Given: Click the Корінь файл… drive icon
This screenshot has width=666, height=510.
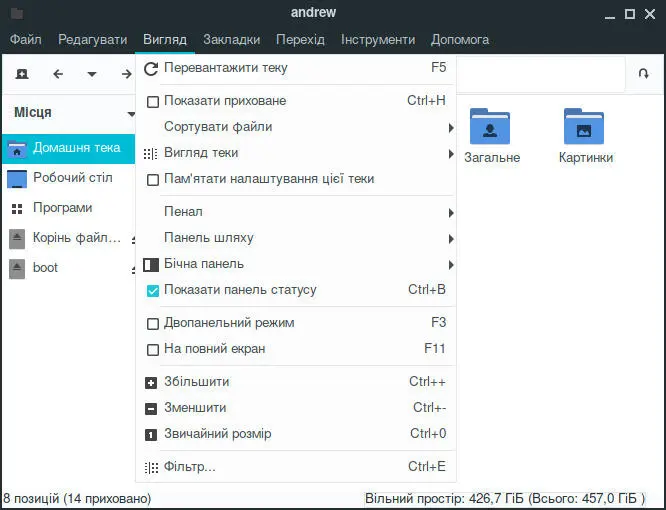Looking at the screenshot, I should 17,239.
